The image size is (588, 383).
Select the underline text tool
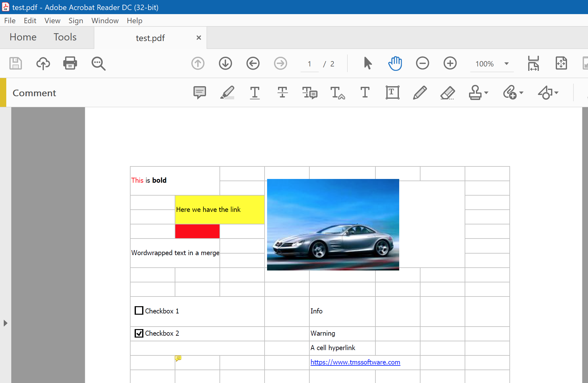coord(255,92)
